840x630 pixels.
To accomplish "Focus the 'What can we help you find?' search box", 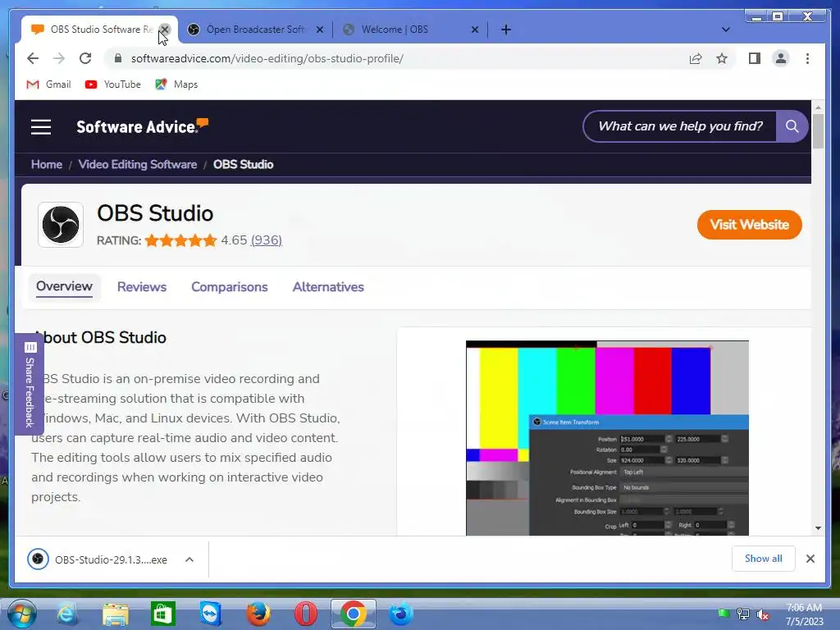I will tap(680, 126).
